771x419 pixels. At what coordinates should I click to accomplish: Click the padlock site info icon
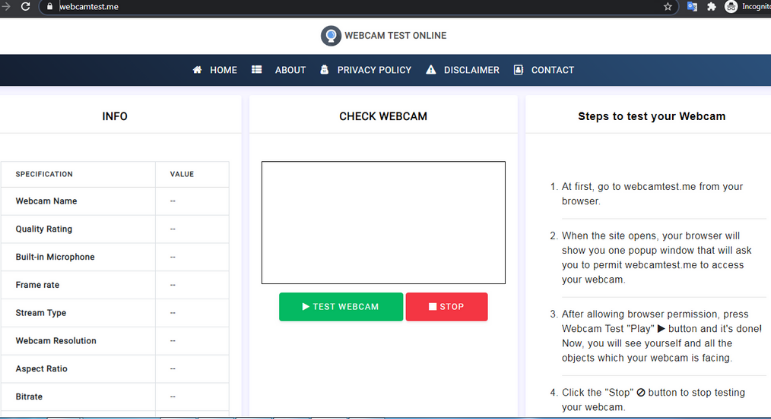(49, 6)
